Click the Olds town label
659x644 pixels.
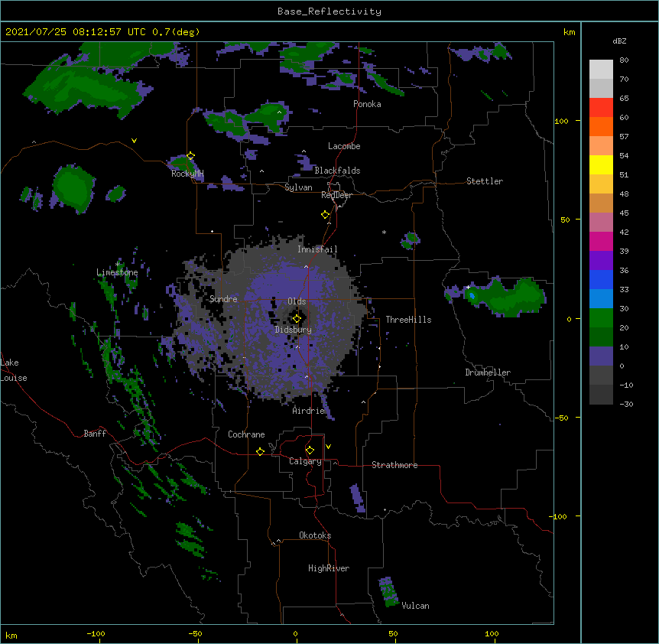[x=297, y=301]
